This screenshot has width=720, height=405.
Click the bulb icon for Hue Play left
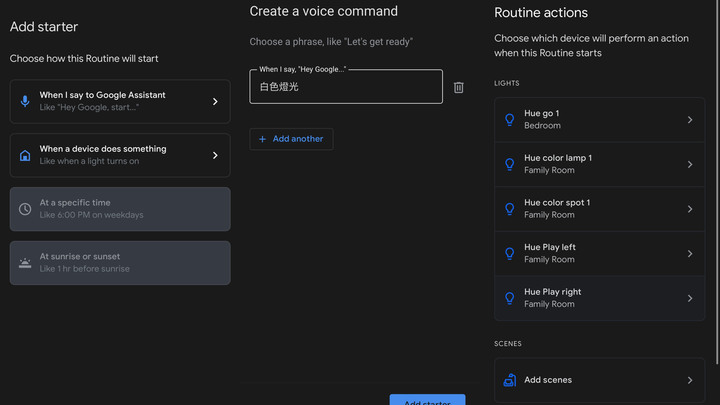tap(510, 253)
